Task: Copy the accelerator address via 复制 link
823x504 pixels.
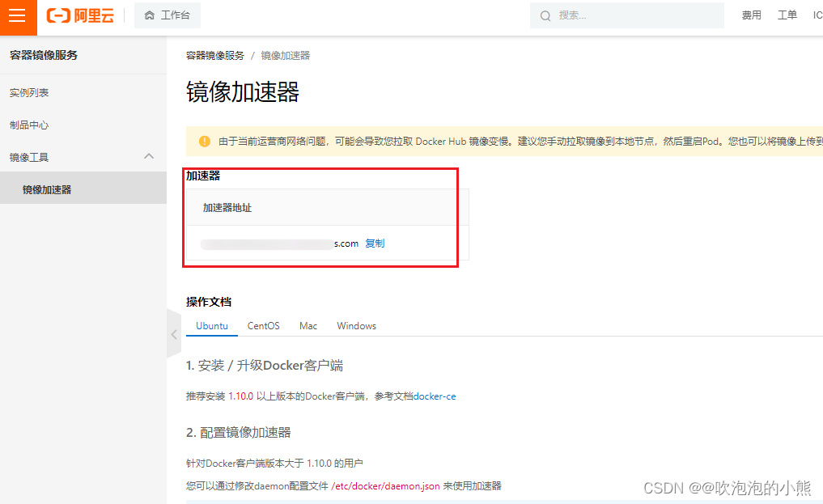Action: tap(375, 243)
